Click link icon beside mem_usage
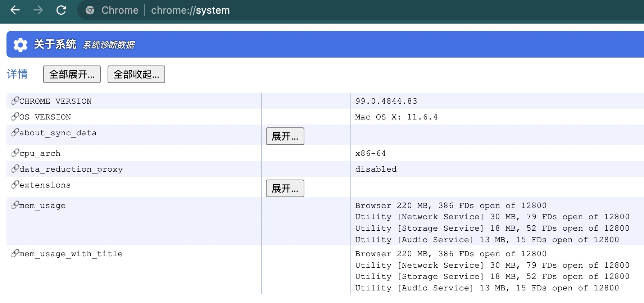The width and height of the screenshot is (644, 303). click(15, 205)
